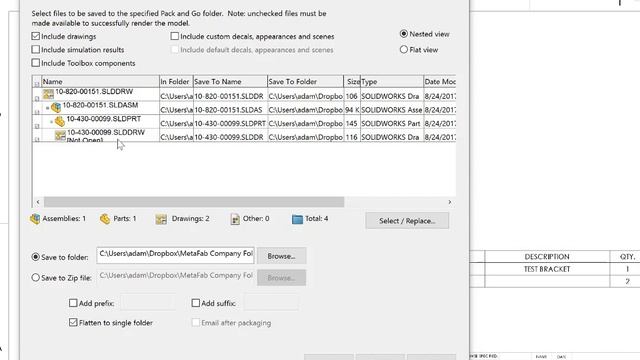Viewport: 640px width, 360px height.
Task: Uncheck Flatten to single folder
Action: point(73,322)
